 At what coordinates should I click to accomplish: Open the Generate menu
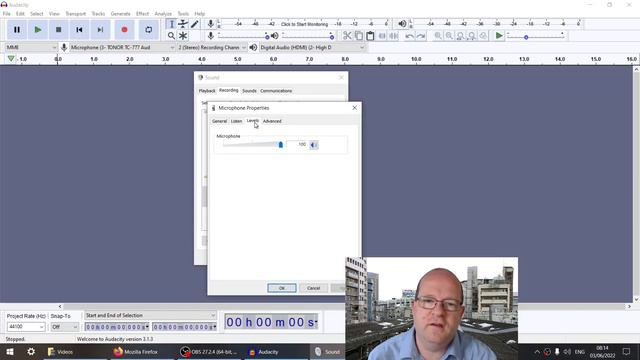120,13
